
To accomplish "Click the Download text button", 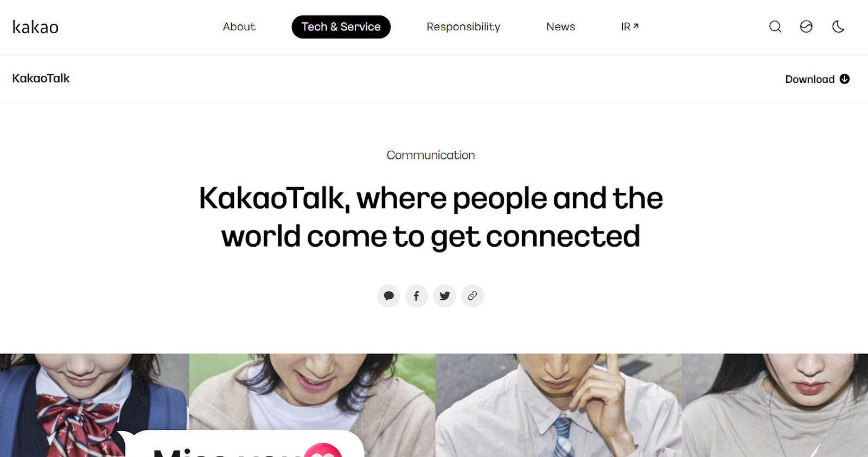I will [810, 79].
